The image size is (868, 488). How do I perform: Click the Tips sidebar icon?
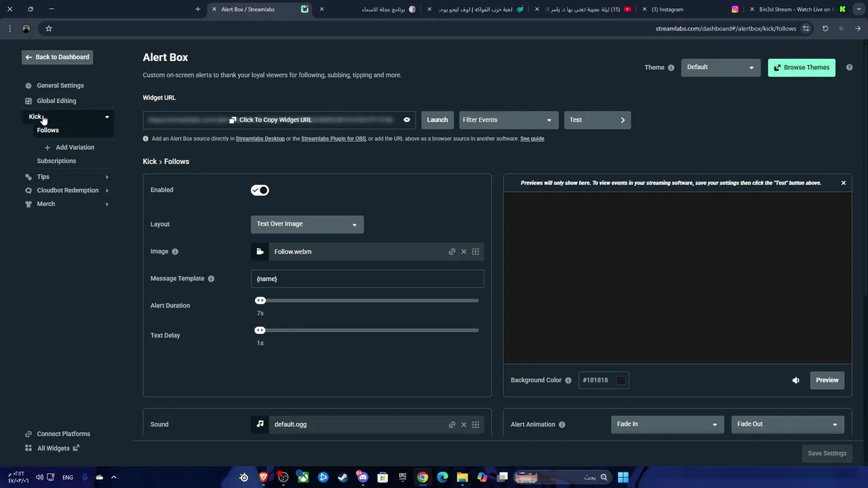[x=28, y=177]
